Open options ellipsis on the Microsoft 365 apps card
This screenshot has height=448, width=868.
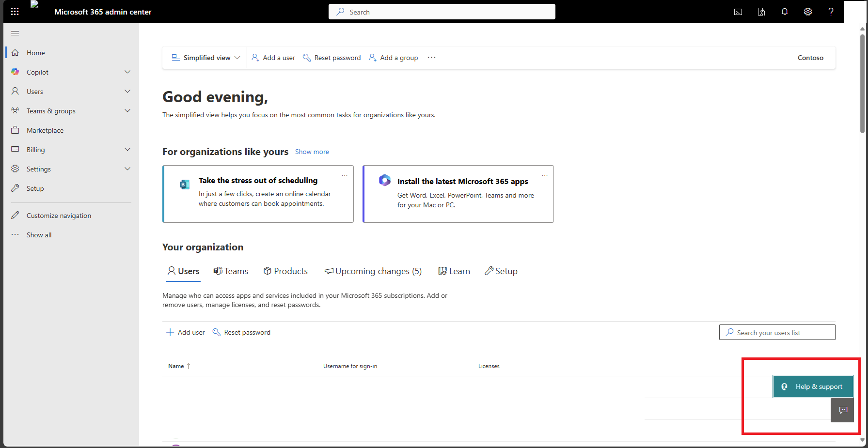pyautogui.click(x=545, y=175)
